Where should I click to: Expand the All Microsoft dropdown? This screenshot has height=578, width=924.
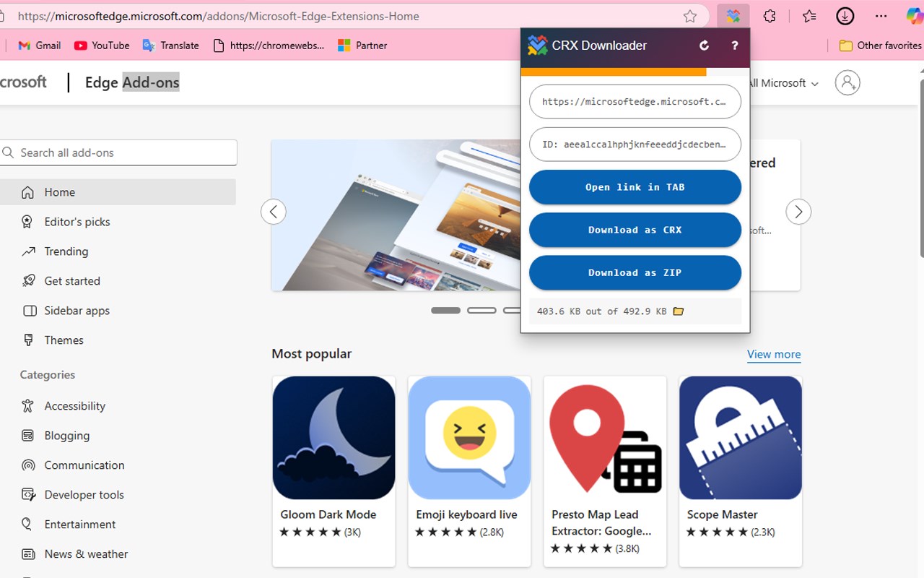pos(784,83)
